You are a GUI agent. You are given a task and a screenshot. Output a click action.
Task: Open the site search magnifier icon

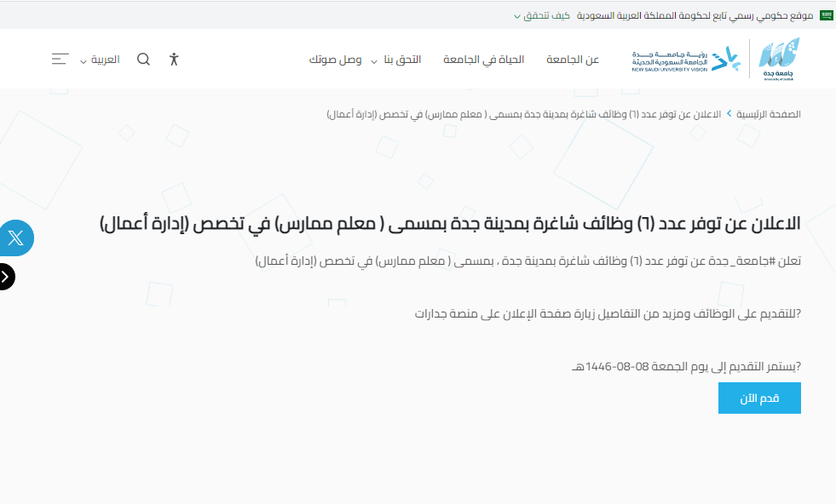143,60
